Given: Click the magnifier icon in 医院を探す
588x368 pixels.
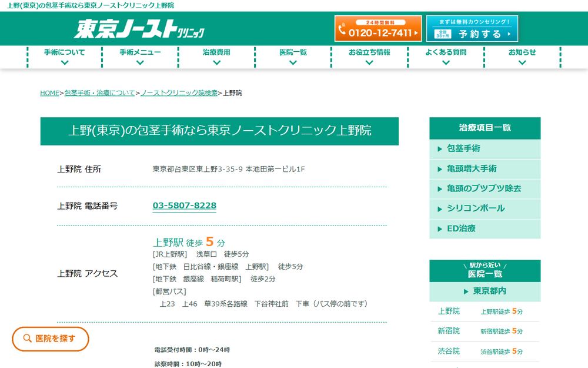Looking at the screenshot, I should (27, 339).
